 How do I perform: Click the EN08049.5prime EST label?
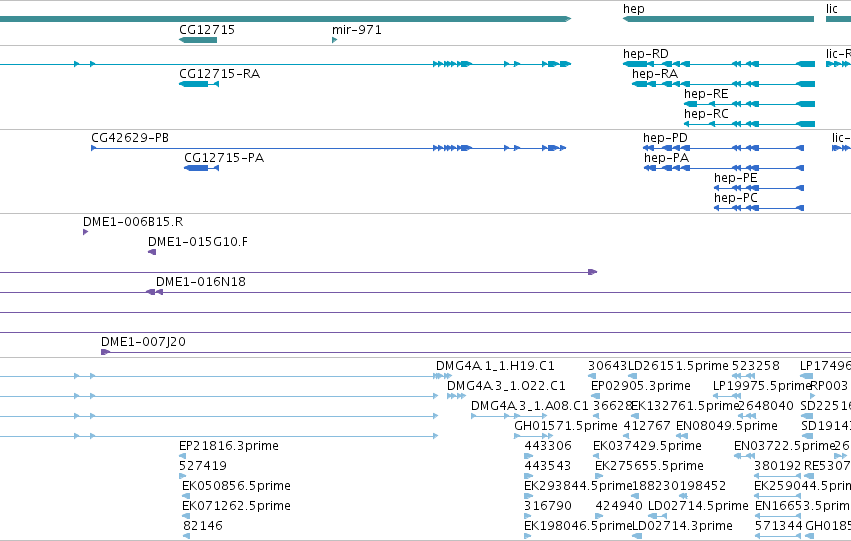coord(727,426)
